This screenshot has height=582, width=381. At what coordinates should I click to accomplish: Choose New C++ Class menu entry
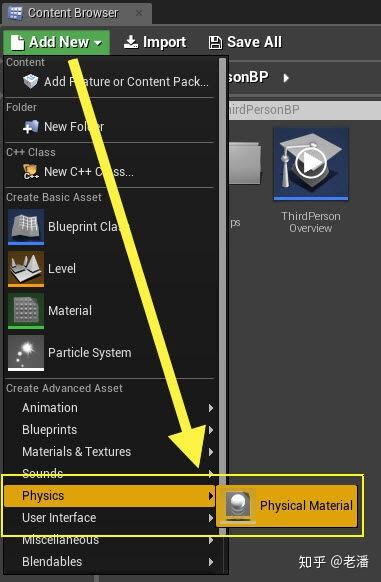click(x=110, y=172)
